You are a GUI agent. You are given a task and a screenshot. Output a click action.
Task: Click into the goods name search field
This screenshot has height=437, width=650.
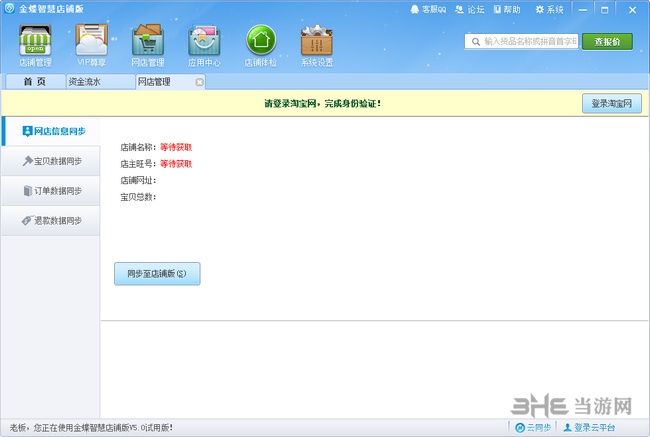click(521, 41)
